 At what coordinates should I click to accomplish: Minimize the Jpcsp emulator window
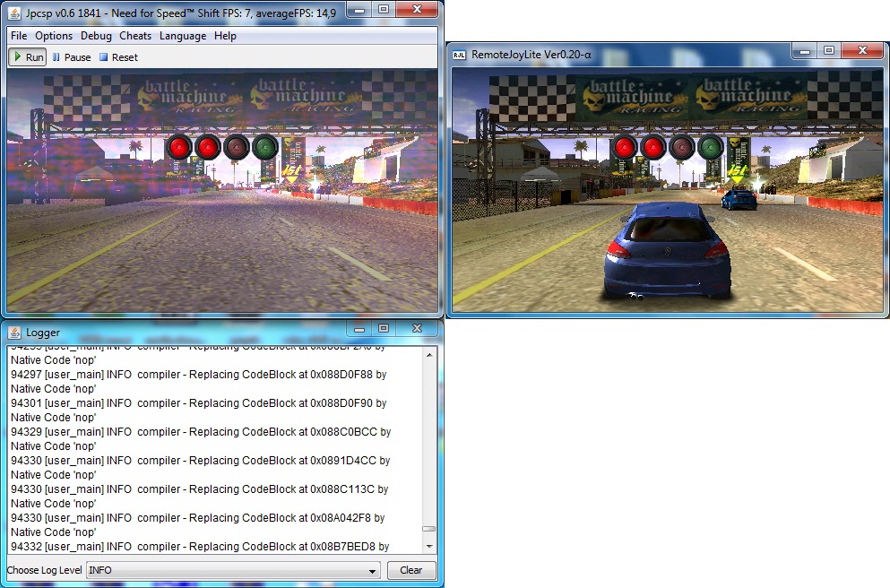[358, 8]
